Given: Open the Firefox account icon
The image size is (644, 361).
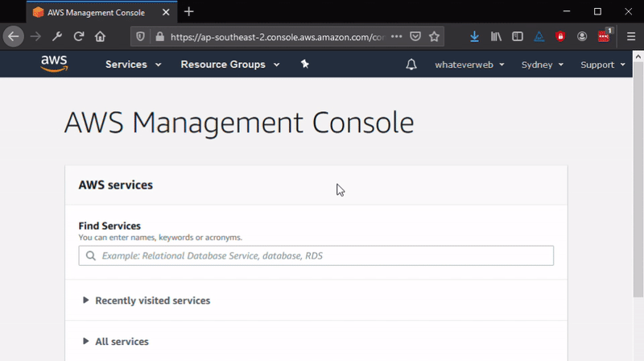Looking at the screenshot, I should (582, 36).
